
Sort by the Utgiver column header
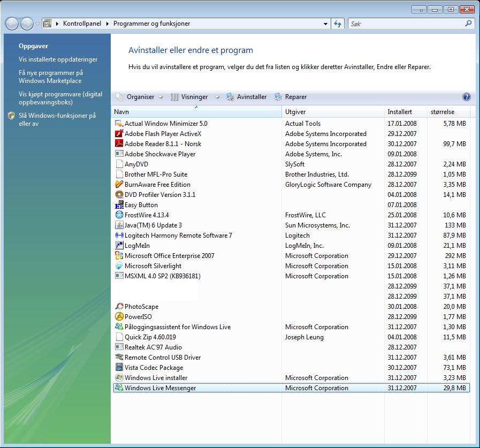(x=333, y=112)
